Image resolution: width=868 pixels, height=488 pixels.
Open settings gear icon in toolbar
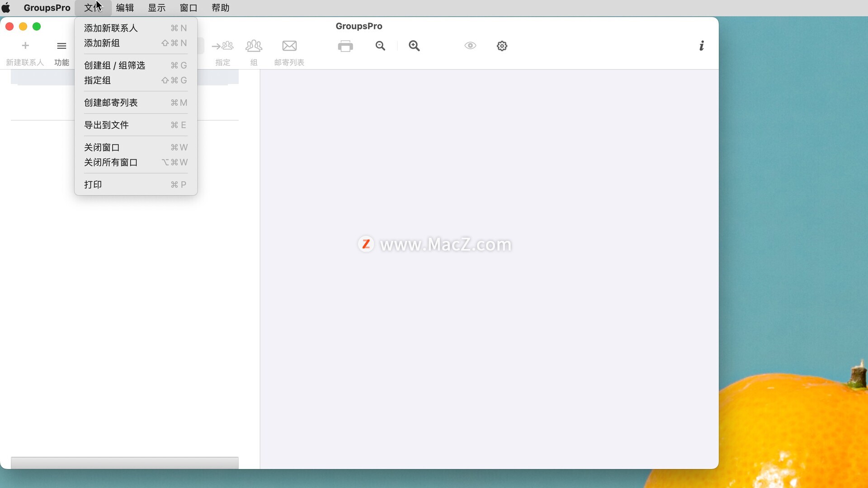502,46
